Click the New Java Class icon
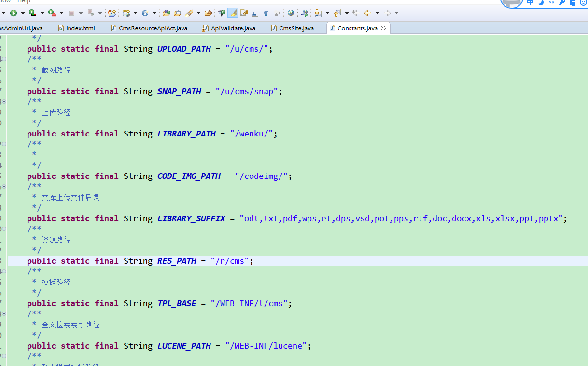588x366 pixels. [x=145, y=13]
